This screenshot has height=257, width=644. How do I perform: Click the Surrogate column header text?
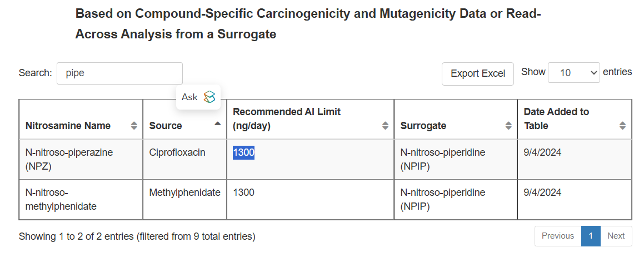click(423, 126)
